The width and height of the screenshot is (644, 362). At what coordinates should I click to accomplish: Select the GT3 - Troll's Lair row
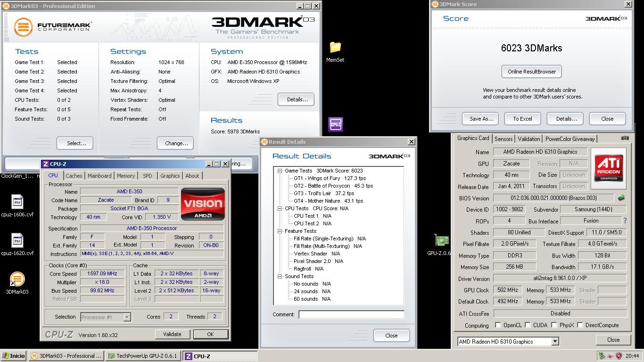pos(324,193)
